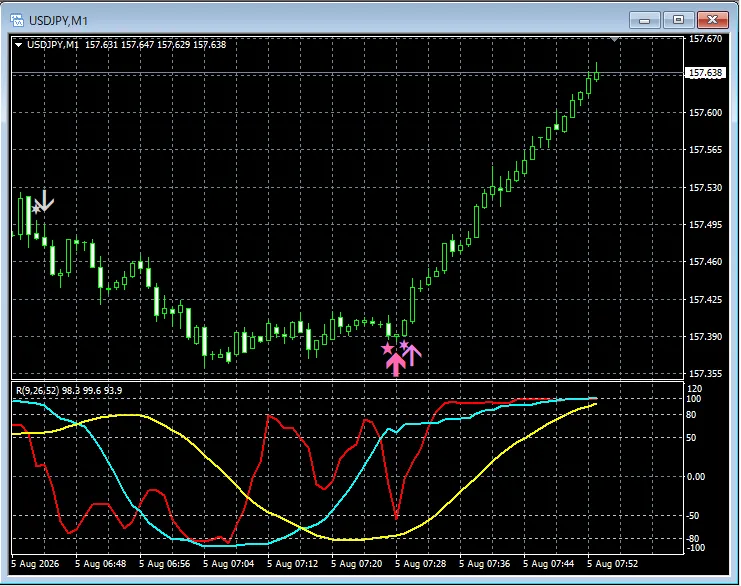Click the indicator scale value -100
The image size is (741, 586).
pos(696,548)
